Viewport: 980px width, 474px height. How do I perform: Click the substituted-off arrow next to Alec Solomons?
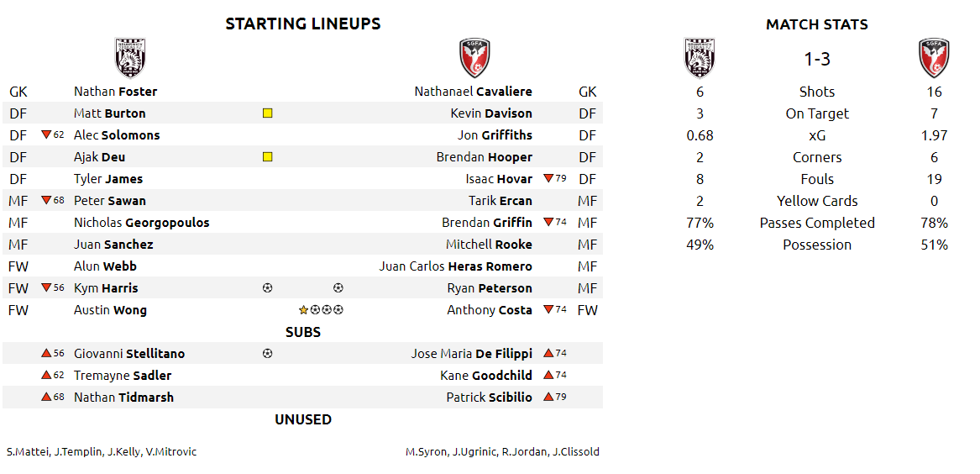45,135
